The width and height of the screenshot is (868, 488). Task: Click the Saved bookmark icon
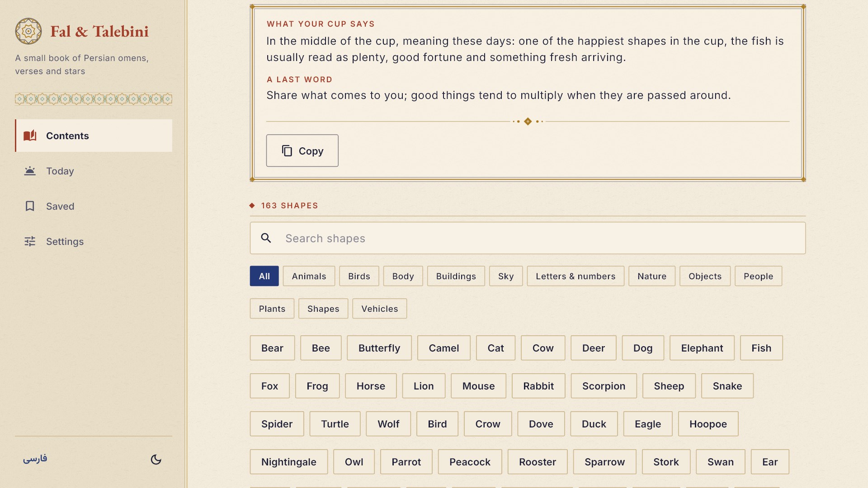coord(30,206)
